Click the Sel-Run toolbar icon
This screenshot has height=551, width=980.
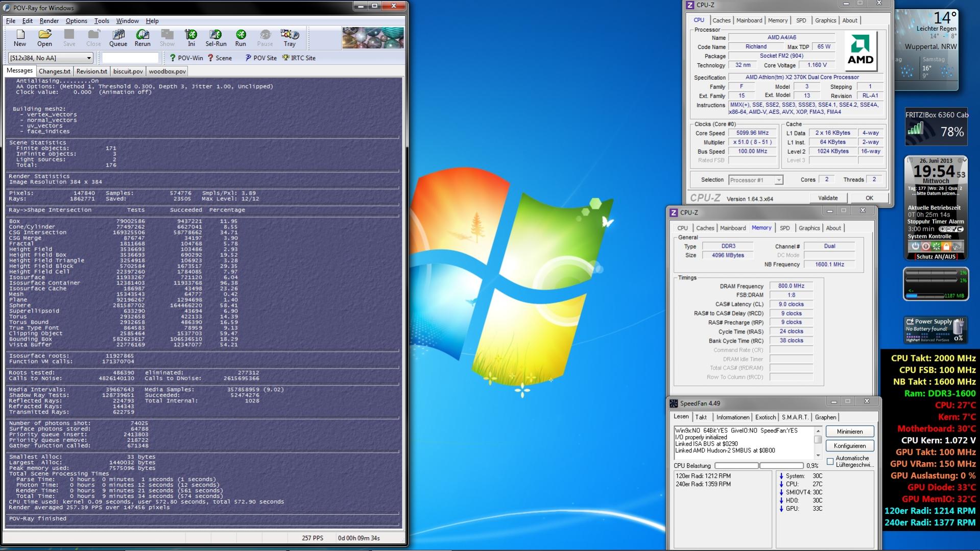pos(216,38)
